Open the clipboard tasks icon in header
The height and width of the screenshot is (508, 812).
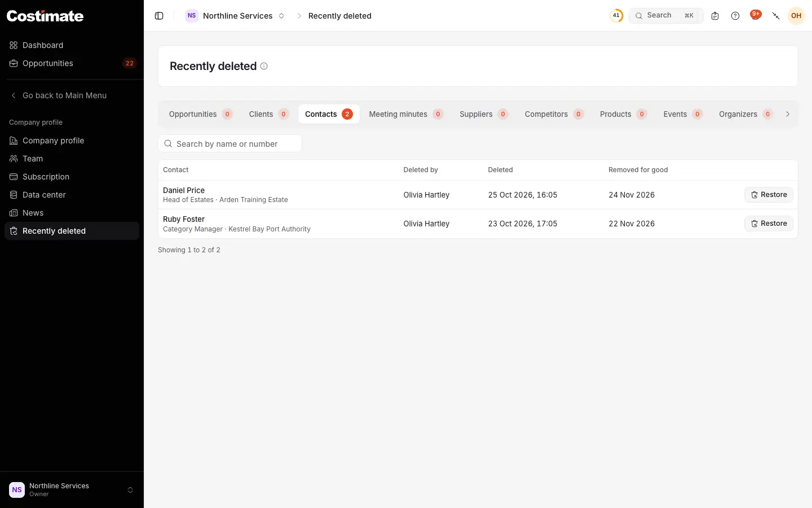tap(715, 16)
